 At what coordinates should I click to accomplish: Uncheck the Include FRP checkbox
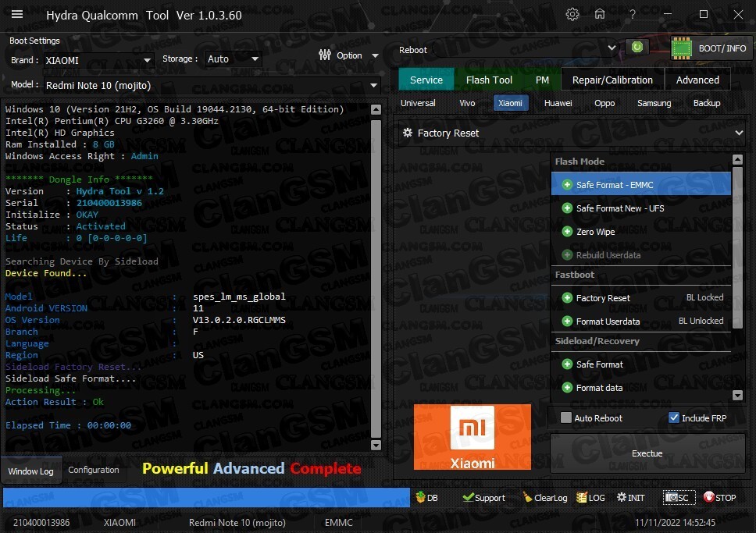(673, 418)
